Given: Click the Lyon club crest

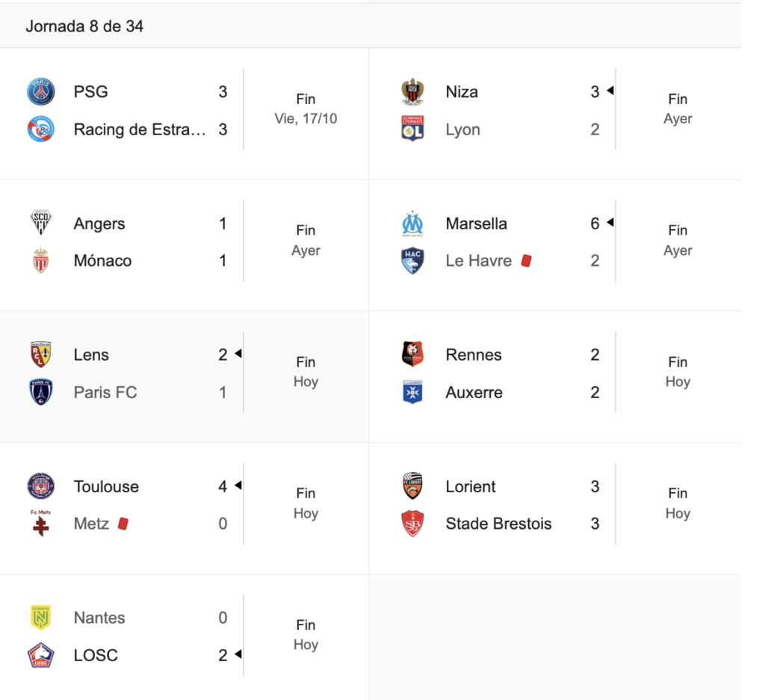Looking at the screenshot, I should [413, 129].
